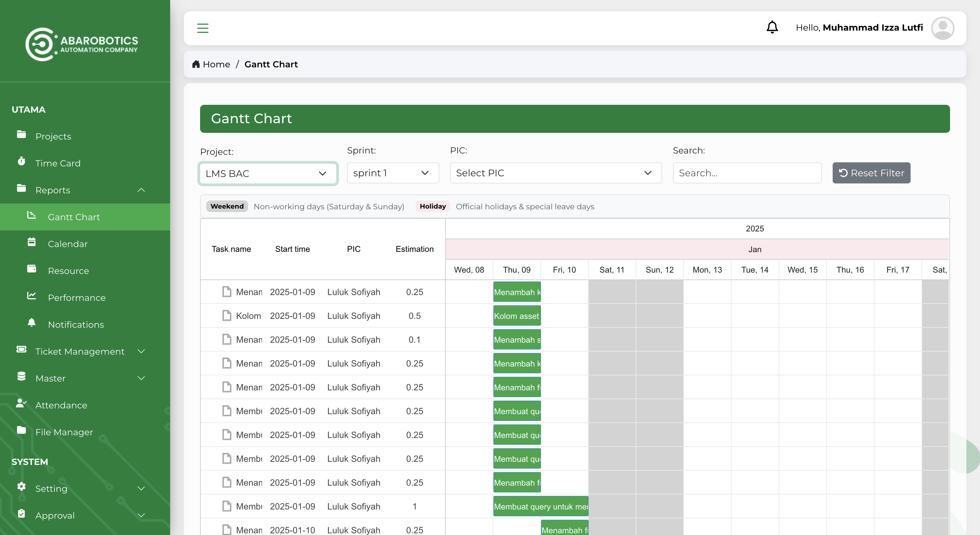
Task: Click user name Muhammad Izza Lutfi
Action: pyautogui.click(x=873, y=28)
